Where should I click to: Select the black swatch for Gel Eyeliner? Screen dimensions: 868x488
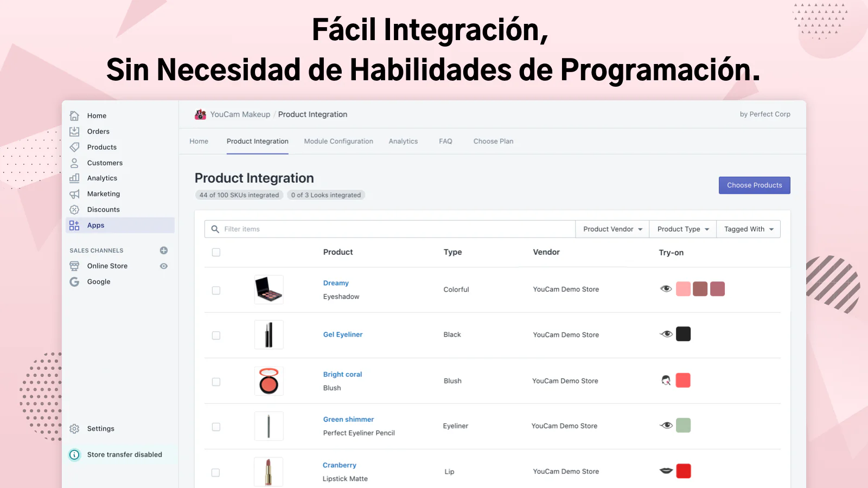pos(684,334)
